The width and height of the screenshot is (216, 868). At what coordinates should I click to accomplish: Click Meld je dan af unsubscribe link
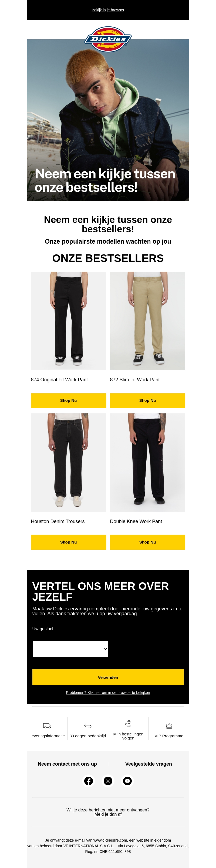[x=108, y=814]
